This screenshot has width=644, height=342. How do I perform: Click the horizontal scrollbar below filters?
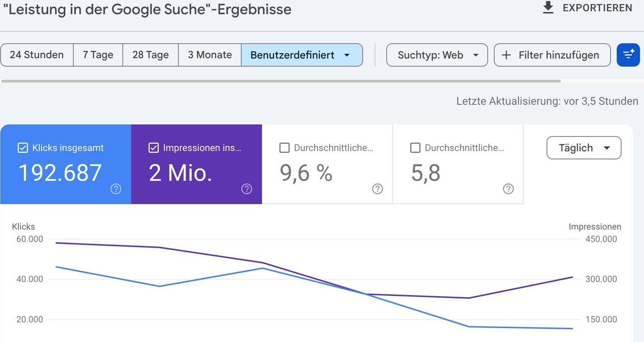click(x=281, y=81)
